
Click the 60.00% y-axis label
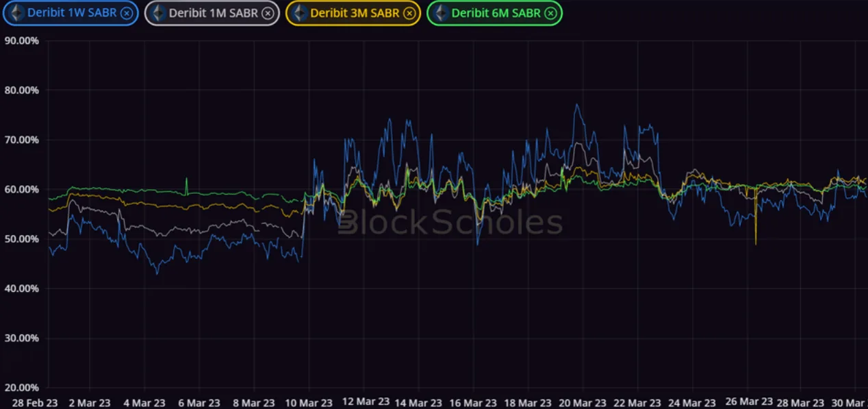[x=21, y=189]
